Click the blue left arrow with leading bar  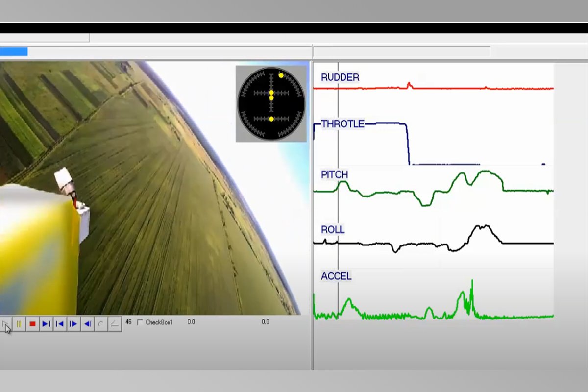coord(60,324)
